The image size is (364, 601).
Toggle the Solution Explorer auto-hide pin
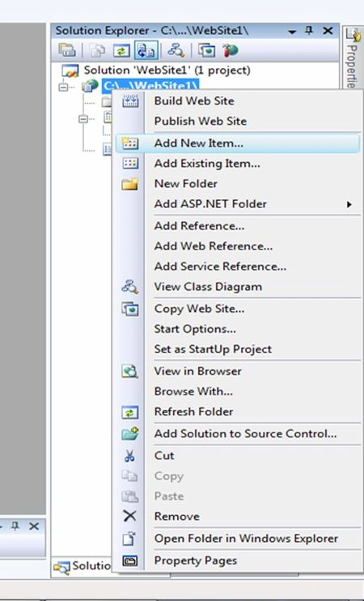[x=309, y=31]
